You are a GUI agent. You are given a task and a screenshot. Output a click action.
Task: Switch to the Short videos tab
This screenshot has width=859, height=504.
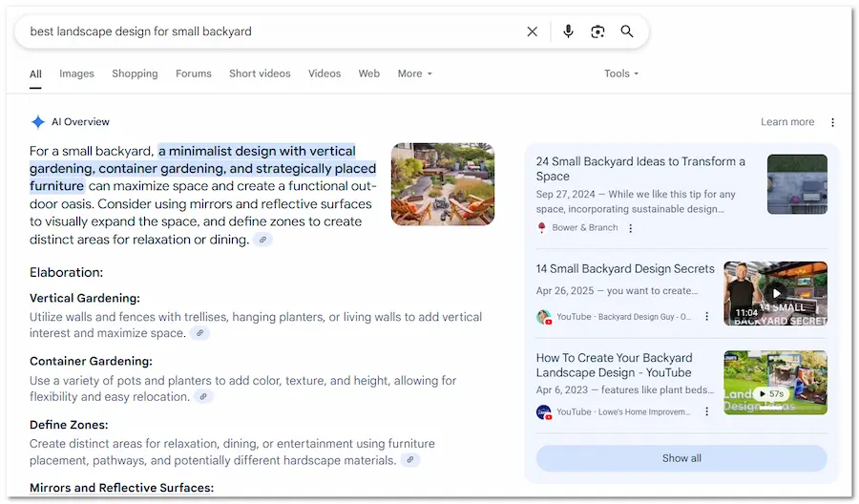pos(260,73)
